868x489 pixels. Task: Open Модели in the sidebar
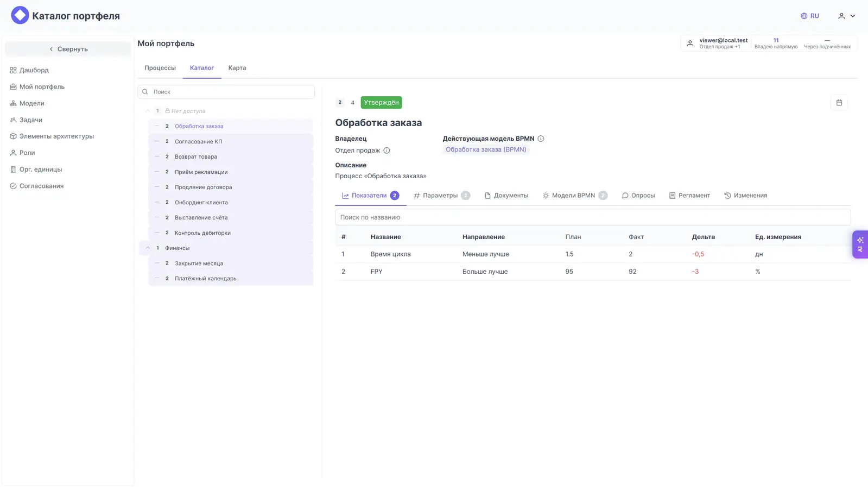(27, 103)
